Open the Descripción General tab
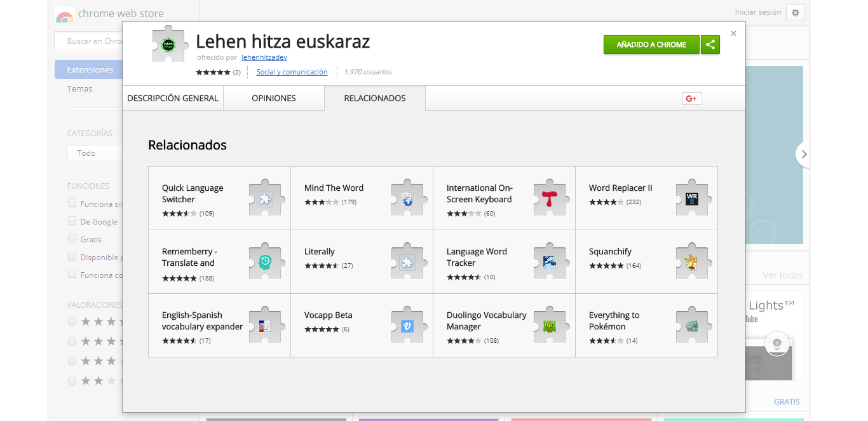 [173, 99]
